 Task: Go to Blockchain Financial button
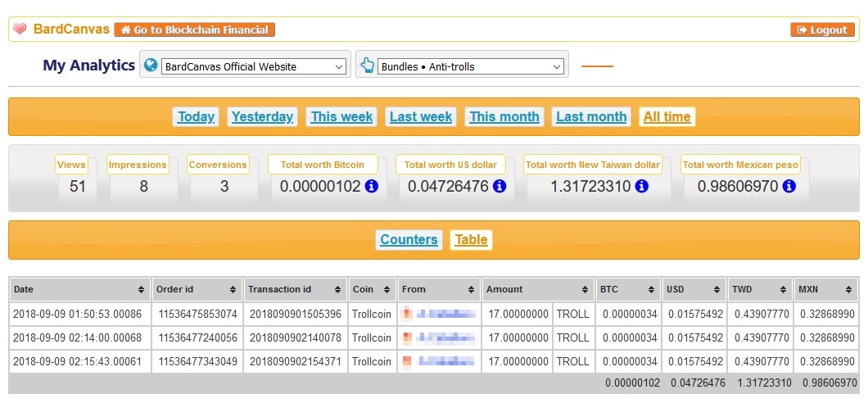[194, 29]
